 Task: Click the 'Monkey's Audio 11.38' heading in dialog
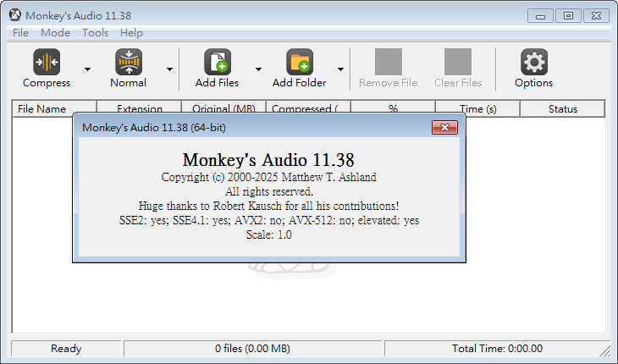click(268, 160)
